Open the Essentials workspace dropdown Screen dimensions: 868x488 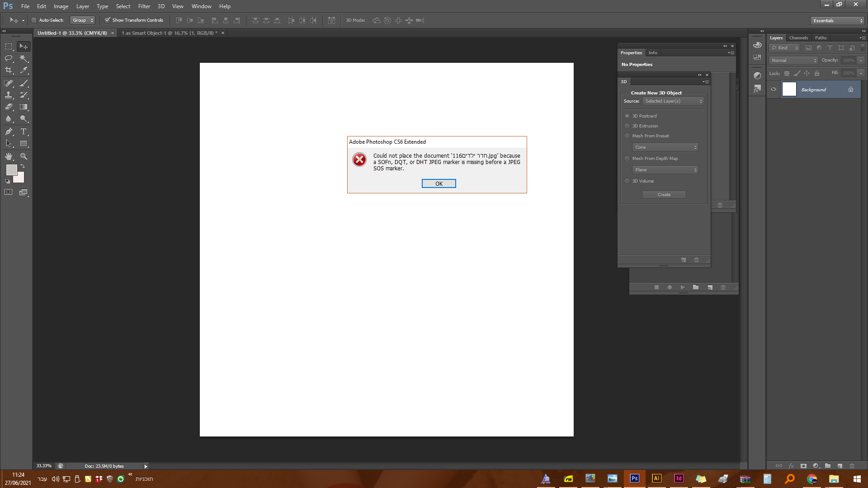(x=838, y=21)
